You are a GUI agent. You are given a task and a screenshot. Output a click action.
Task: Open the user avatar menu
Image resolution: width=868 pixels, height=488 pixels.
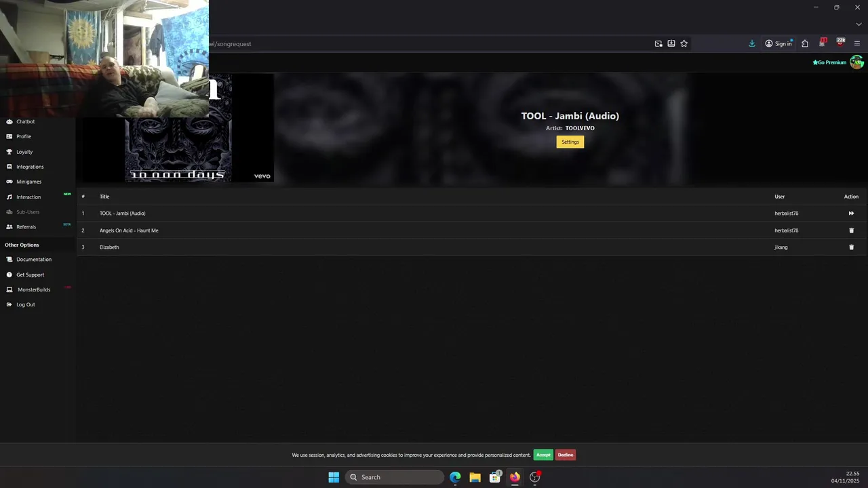857,62
